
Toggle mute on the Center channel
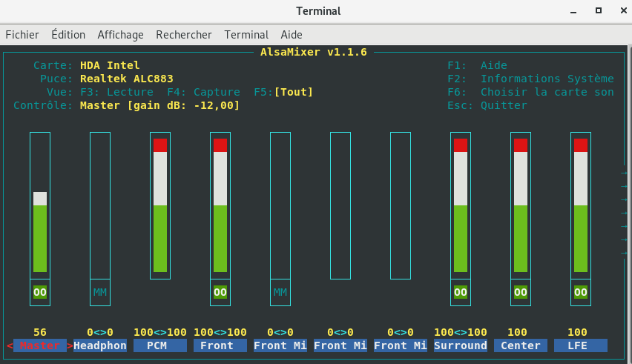(x=520, y=292)
